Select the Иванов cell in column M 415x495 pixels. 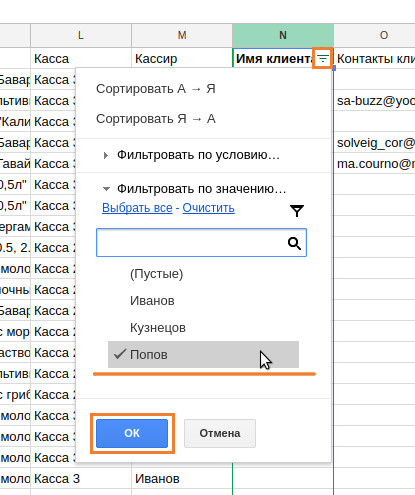coord(182,479)
